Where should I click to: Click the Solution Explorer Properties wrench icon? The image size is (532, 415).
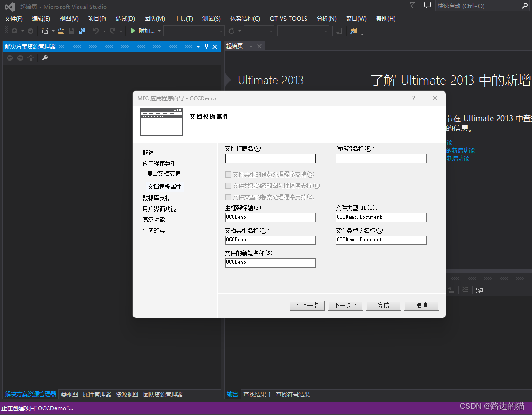(45, 58)
